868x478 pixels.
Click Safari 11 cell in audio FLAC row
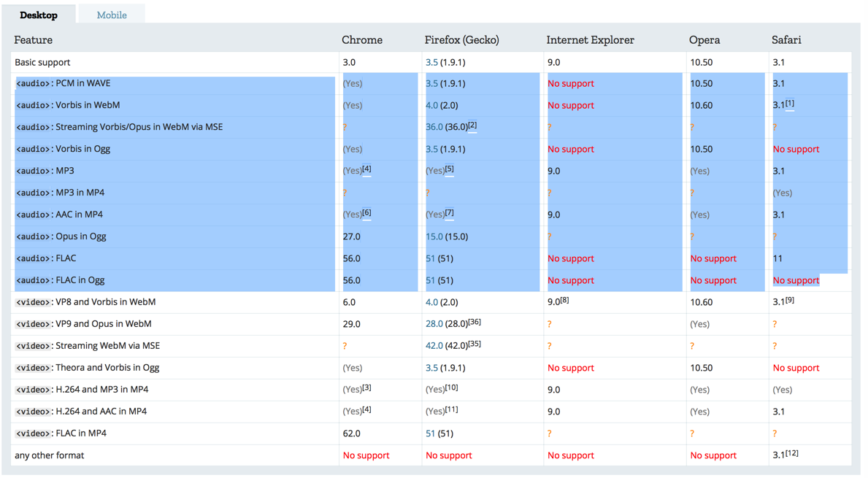pyautogui.click(x=777, y=258)
